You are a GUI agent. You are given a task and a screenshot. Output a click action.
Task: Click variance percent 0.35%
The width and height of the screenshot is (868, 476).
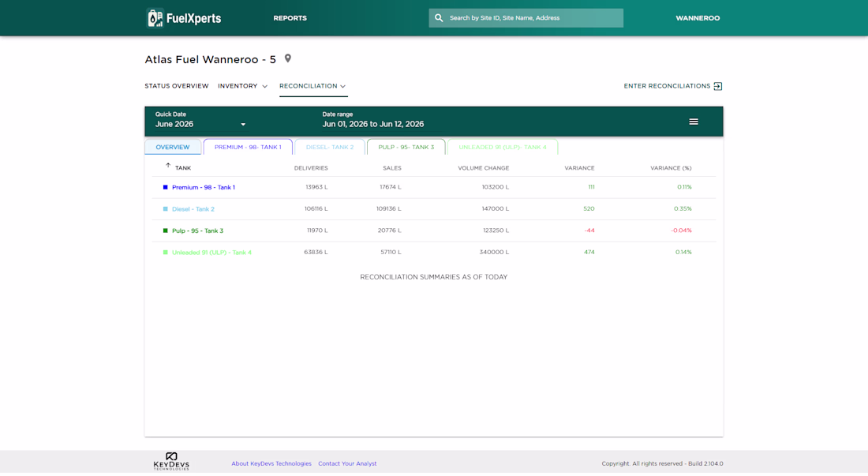tap(683, 208)
